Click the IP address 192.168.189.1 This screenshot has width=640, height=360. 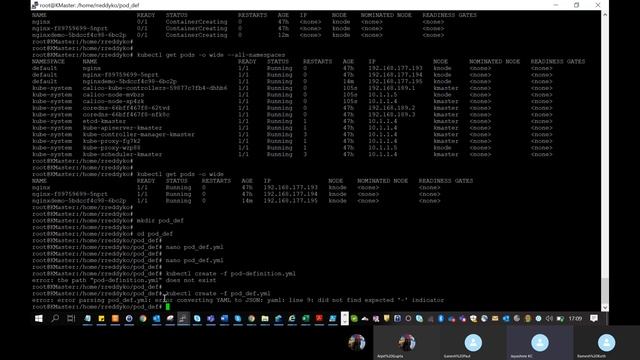(x=391, y=88)
